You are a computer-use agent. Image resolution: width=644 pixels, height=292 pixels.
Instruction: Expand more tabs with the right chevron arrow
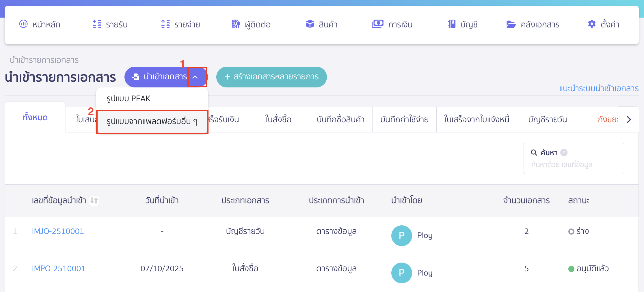(x=628, y=119)
